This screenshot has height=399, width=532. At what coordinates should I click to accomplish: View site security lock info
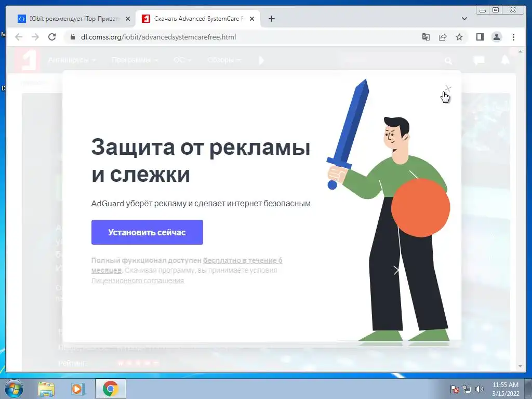point(72,37)
